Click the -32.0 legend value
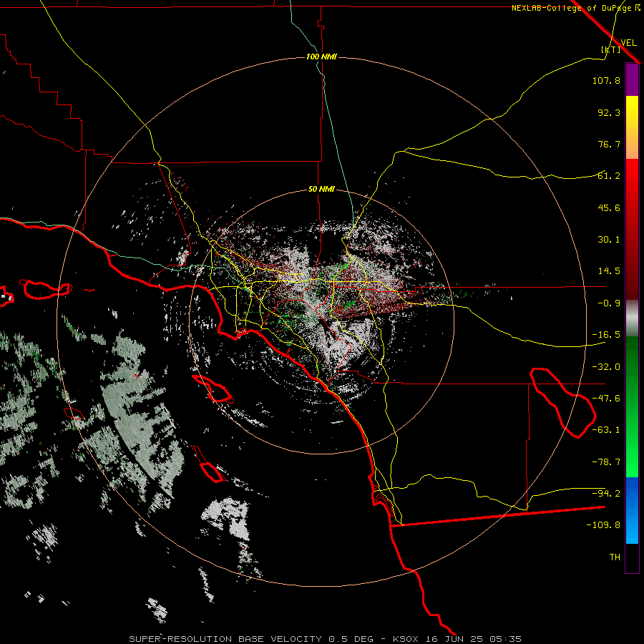The height and width of the screenshot is (644, 644). tap(606, 367)
